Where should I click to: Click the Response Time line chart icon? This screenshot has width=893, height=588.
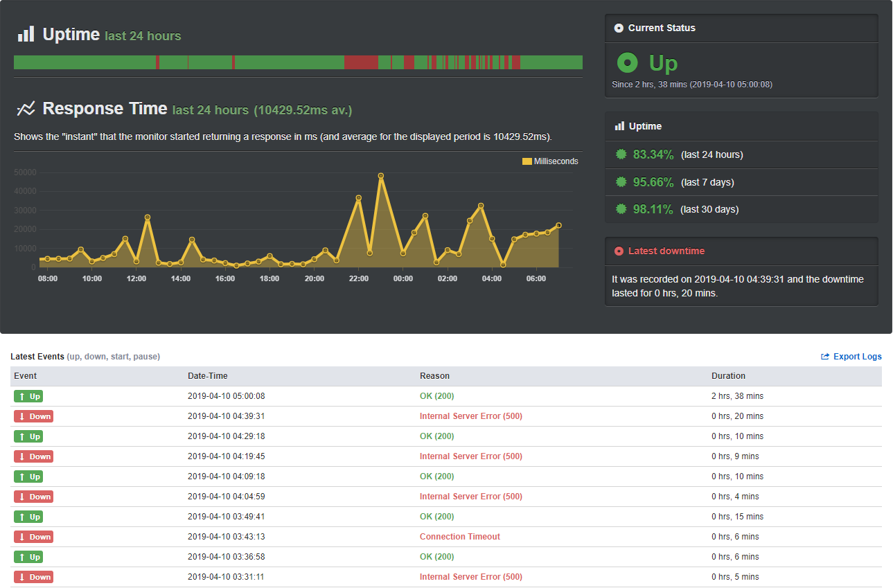click(26, 109)
